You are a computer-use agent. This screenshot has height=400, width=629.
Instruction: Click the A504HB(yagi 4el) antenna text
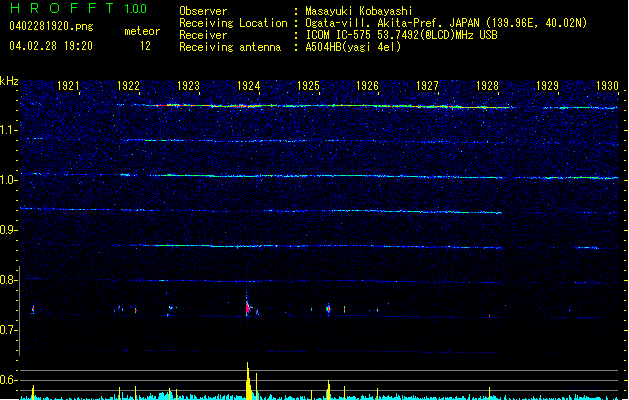point(353,47)
